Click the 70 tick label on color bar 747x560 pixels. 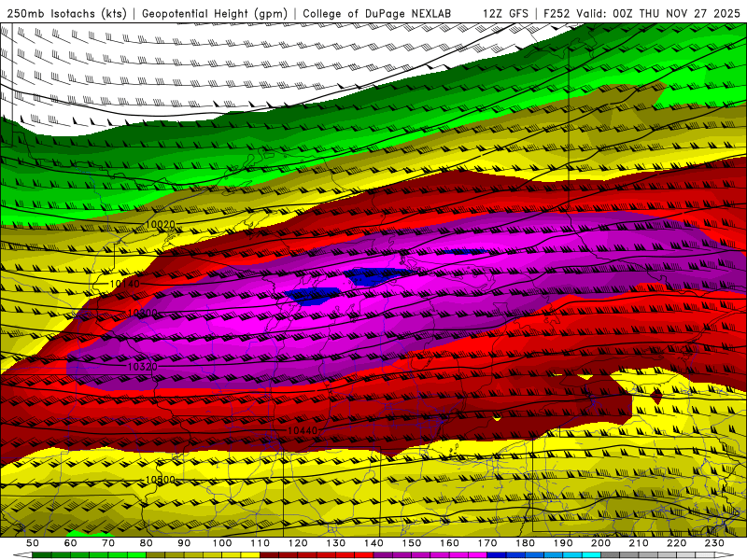pos(108,543)
